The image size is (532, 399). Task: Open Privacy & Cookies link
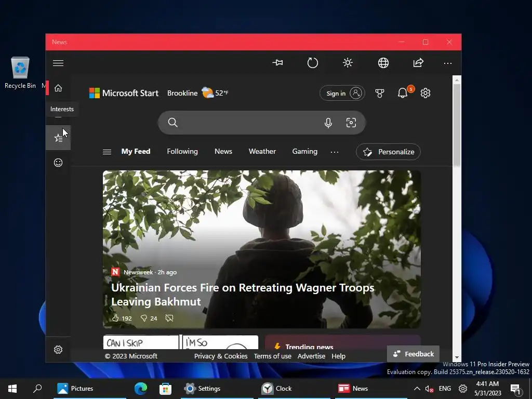pos(221,356)
